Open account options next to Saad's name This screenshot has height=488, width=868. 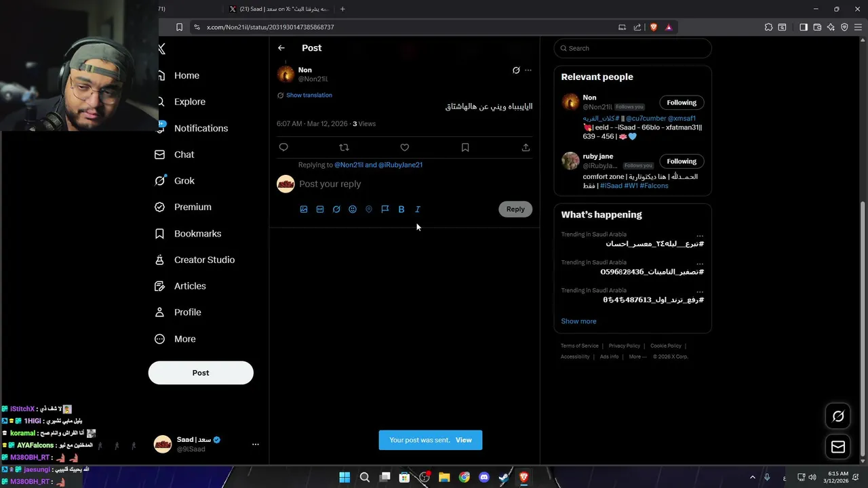256,445
